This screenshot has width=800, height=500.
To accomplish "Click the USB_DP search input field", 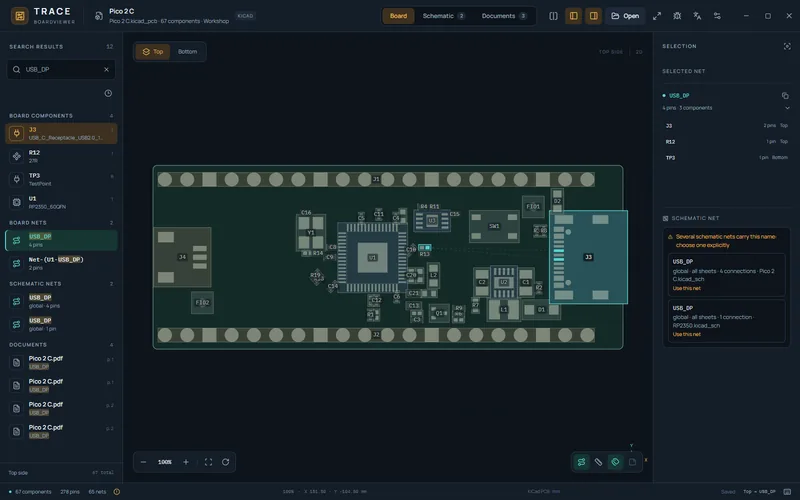I will tap(61, 69).
